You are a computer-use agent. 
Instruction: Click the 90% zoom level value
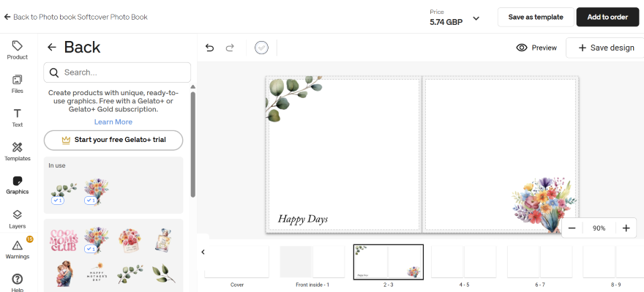(599, 228)
